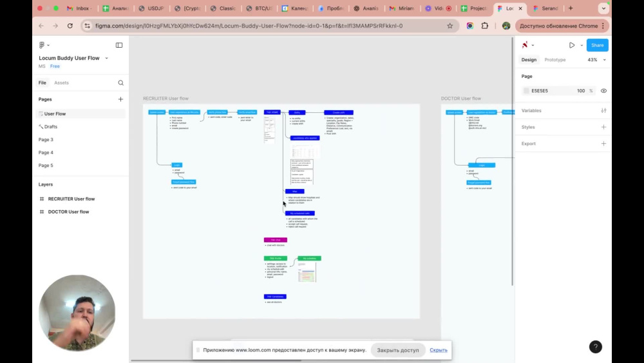The image size is (644, 363).
Task: Open presentation options chevron next to play
Action: pyautogui.click(x=582, y=45)
